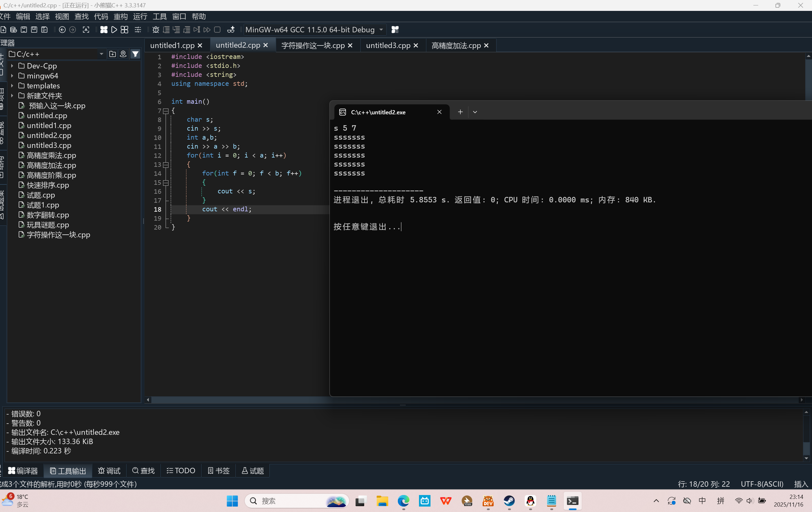Collapse code fold at line 7
This screenshot has width=812, height=512.
tap(166, 111)
